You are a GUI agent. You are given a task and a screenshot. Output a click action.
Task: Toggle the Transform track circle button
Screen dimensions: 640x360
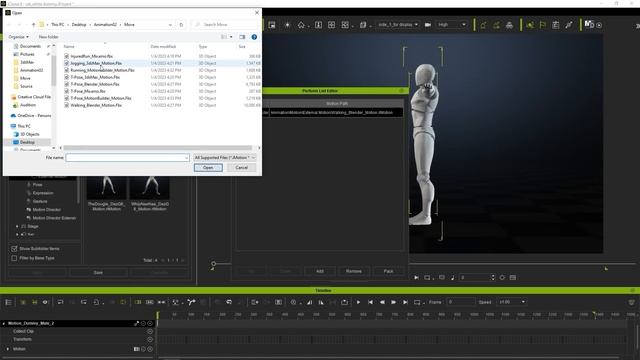[150, 339]
